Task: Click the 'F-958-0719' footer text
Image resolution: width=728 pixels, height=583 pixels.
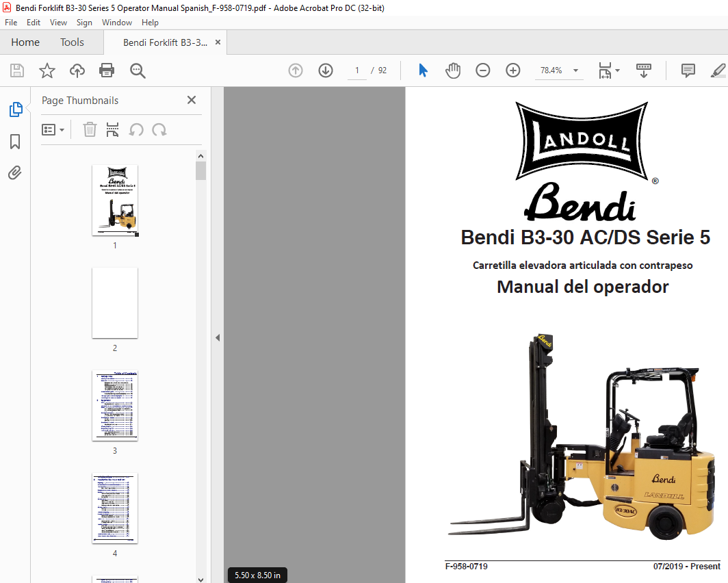Action: 466,567
